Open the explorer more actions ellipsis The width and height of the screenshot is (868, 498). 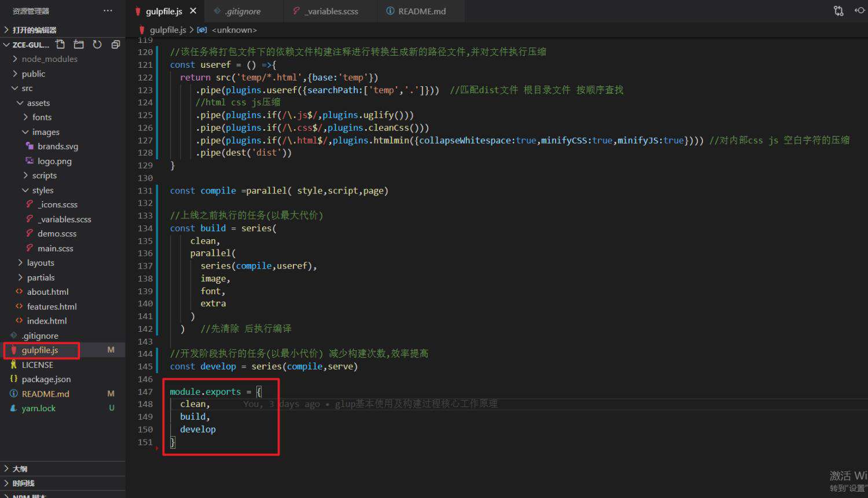click(x=108, y=11)
